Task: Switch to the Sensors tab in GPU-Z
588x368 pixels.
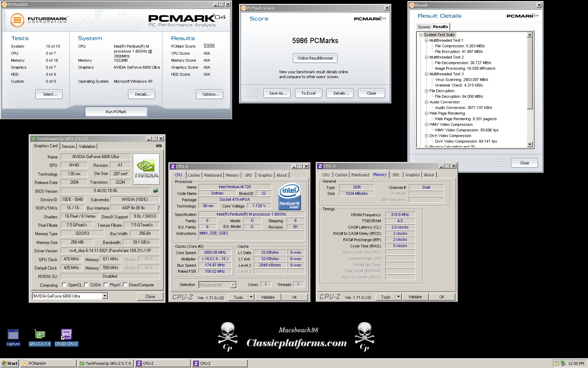Action: (x=68, y=146)
